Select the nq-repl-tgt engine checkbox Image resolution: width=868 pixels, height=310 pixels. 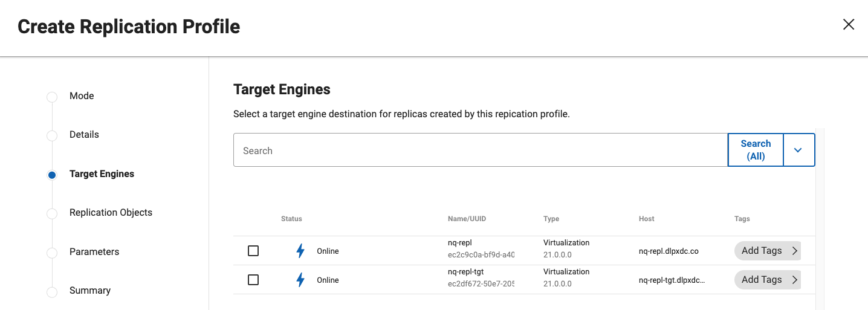[x=253, y=280]
